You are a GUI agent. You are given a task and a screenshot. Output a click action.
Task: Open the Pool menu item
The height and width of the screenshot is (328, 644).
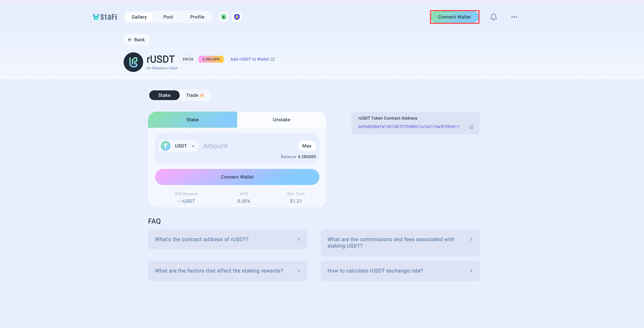coord(168,17)
